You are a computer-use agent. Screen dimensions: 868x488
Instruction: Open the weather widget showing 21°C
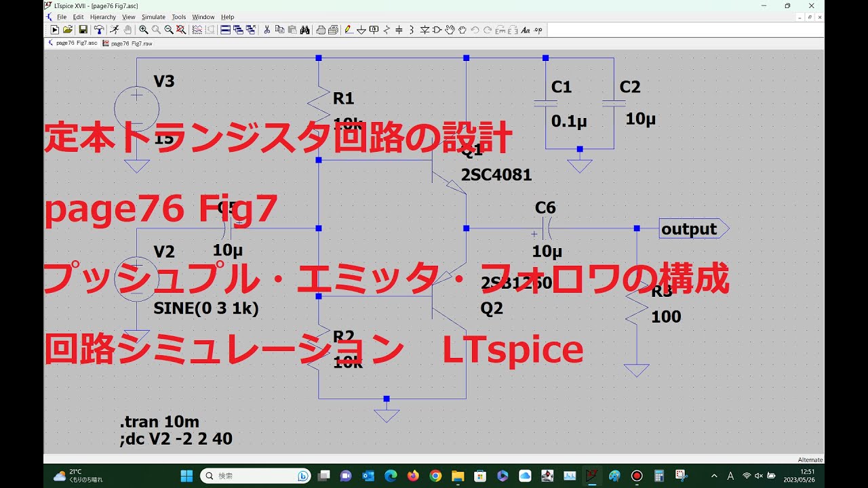[x=79, y=476]
